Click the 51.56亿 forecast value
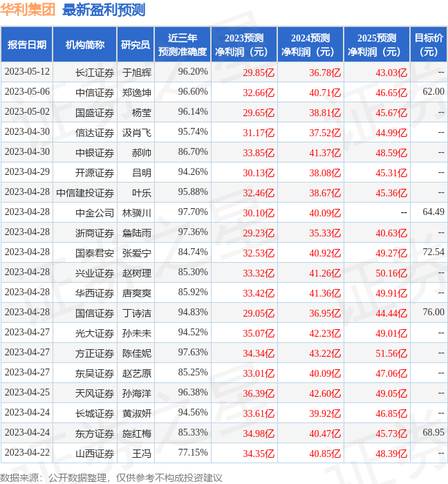 point(391,354)
